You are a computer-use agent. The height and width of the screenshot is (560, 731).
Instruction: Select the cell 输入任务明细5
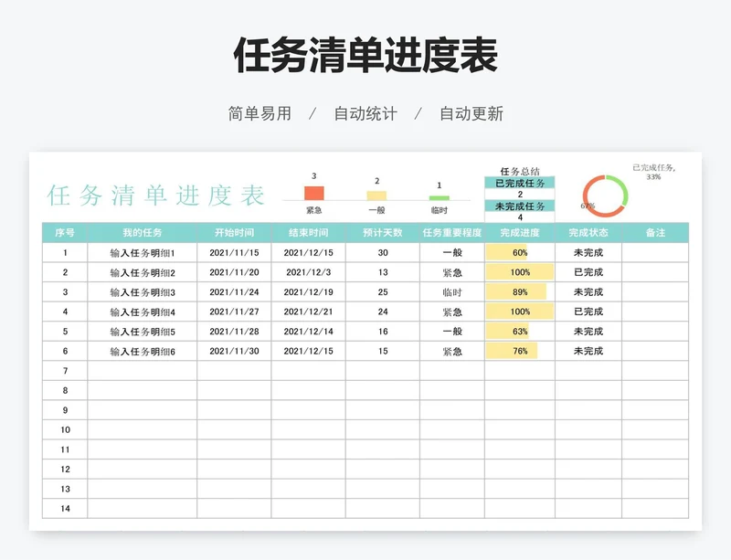tap(143, 332)
